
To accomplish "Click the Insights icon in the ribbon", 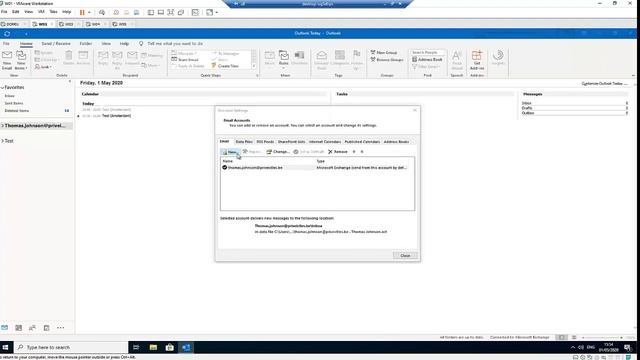I will (x=498, y=58).
